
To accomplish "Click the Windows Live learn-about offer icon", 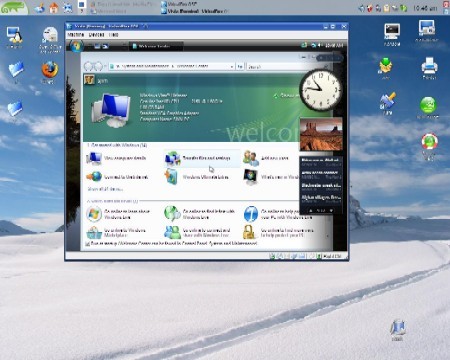I will pos(94,214).
